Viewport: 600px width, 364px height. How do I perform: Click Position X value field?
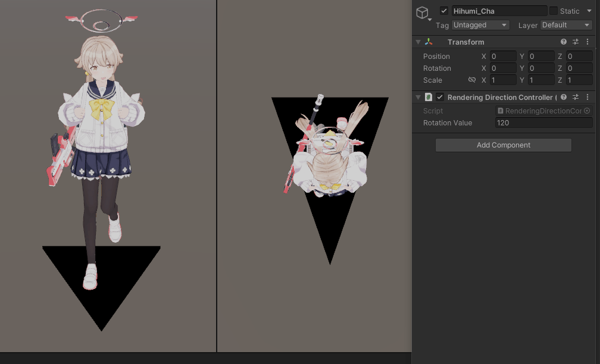(503, 56)
